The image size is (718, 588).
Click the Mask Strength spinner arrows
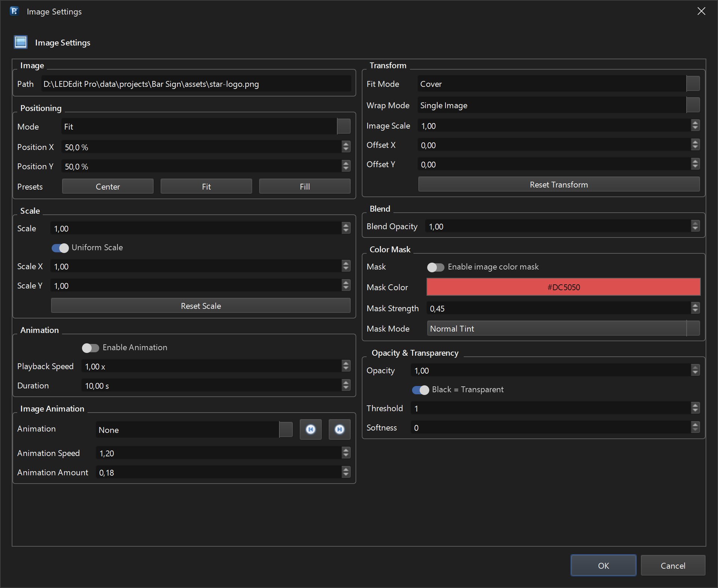(695, 308)
